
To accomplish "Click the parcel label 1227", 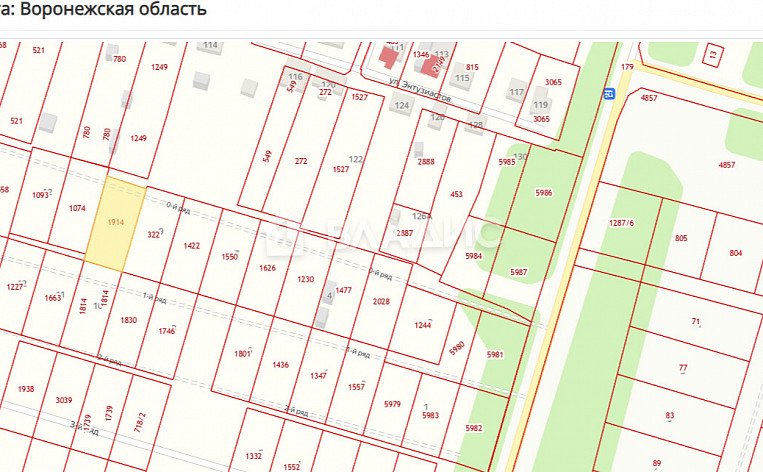I will tap(15, 287).
